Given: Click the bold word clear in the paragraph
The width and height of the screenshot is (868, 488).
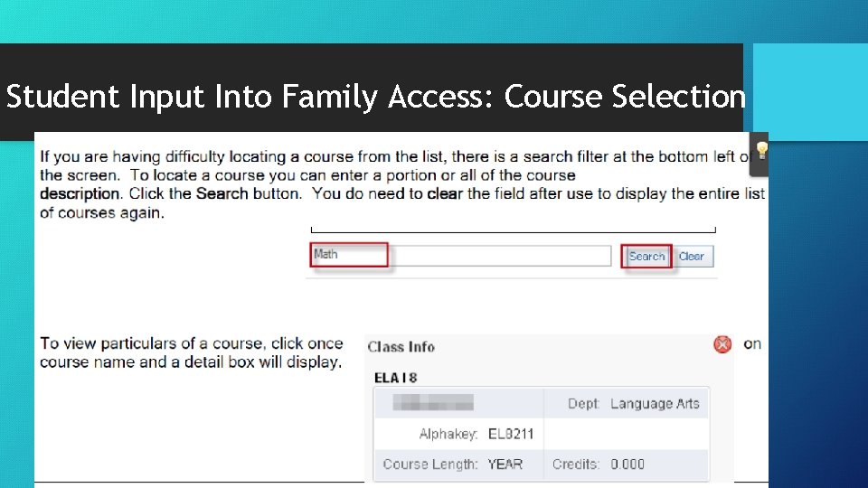Looking at the screenshot, I should click(x=445, y=193).
